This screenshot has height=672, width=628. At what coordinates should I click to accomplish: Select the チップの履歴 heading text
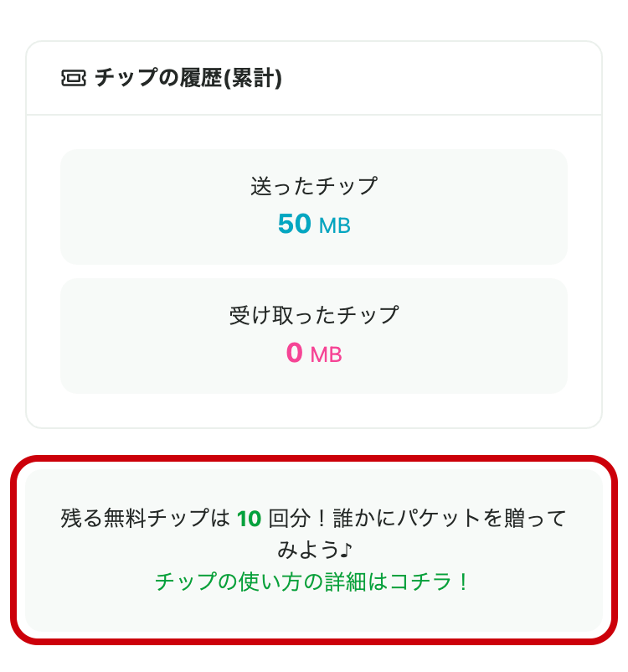159,78
